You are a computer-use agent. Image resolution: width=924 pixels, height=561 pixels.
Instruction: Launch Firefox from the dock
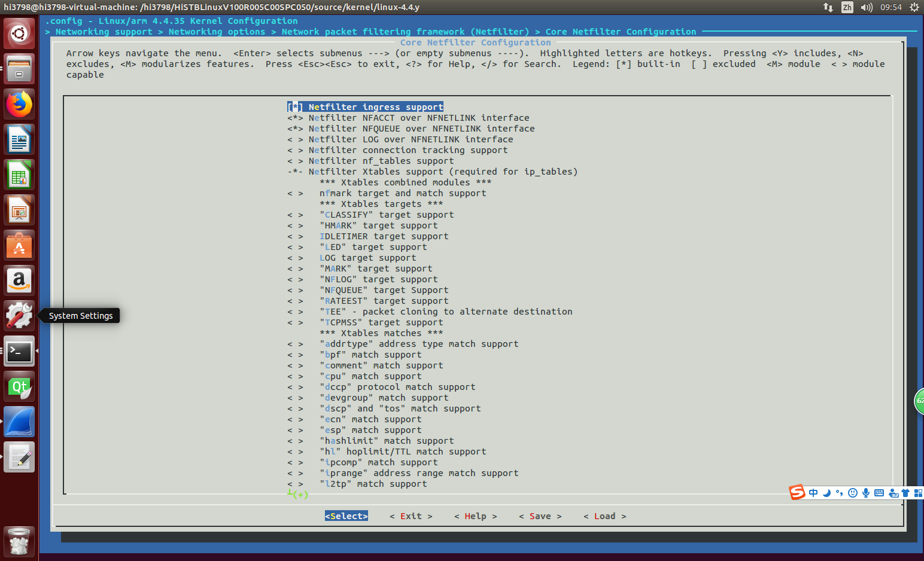[19, 103]
